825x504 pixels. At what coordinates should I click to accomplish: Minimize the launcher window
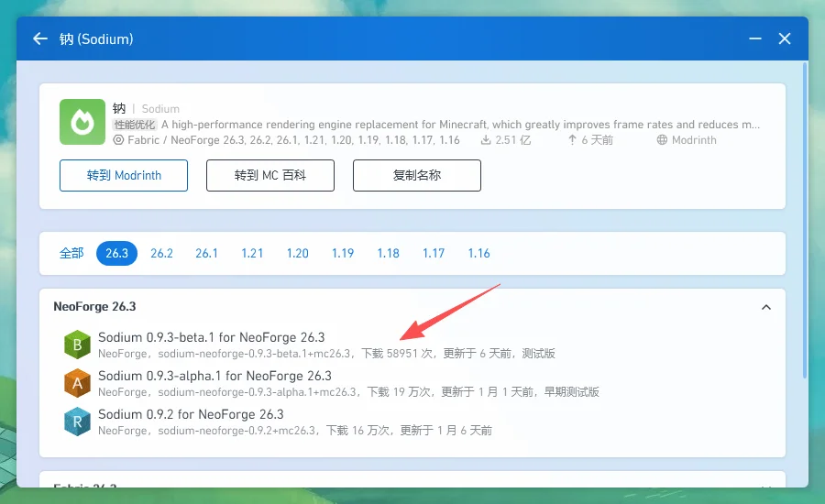click(755, 38)
